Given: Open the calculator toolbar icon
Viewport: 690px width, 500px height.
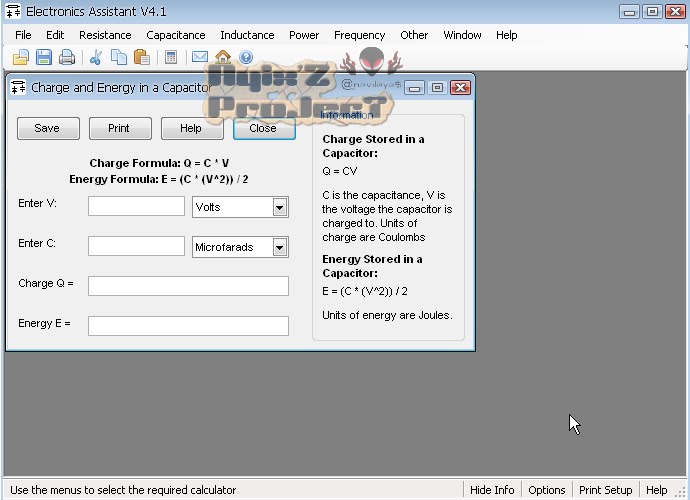Looking at the screenshot, I should (171, 57).
